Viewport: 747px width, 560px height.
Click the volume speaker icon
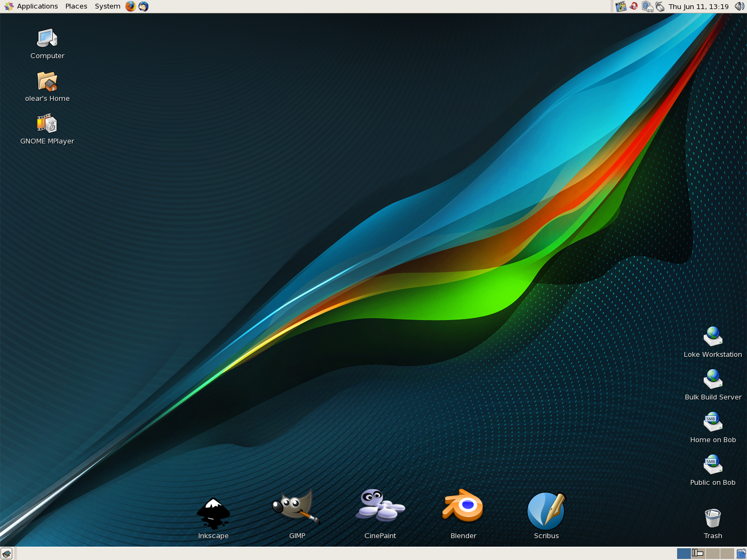coord(739,6)
